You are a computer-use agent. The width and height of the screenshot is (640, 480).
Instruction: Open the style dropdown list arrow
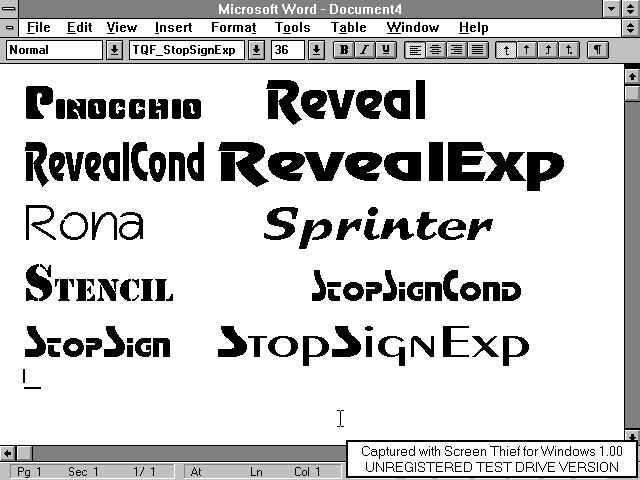[x=114, y=50]
